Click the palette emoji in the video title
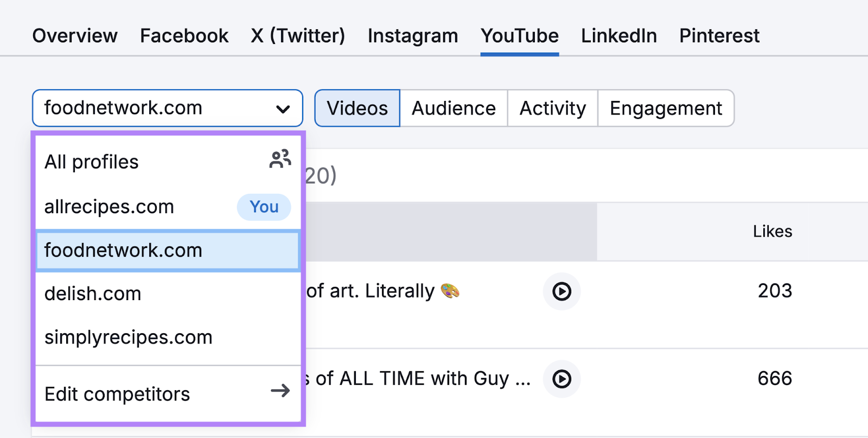 click(x=451, y=290)
